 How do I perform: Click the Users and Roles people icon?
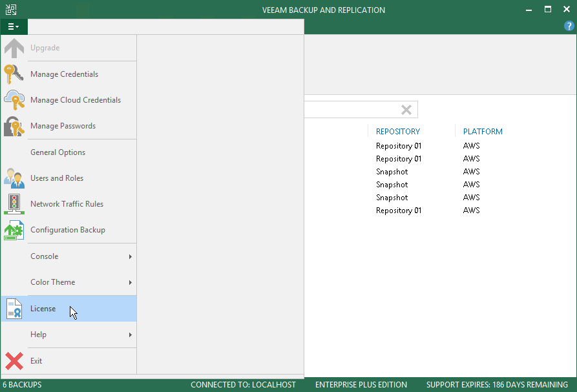tap(14, 178)
